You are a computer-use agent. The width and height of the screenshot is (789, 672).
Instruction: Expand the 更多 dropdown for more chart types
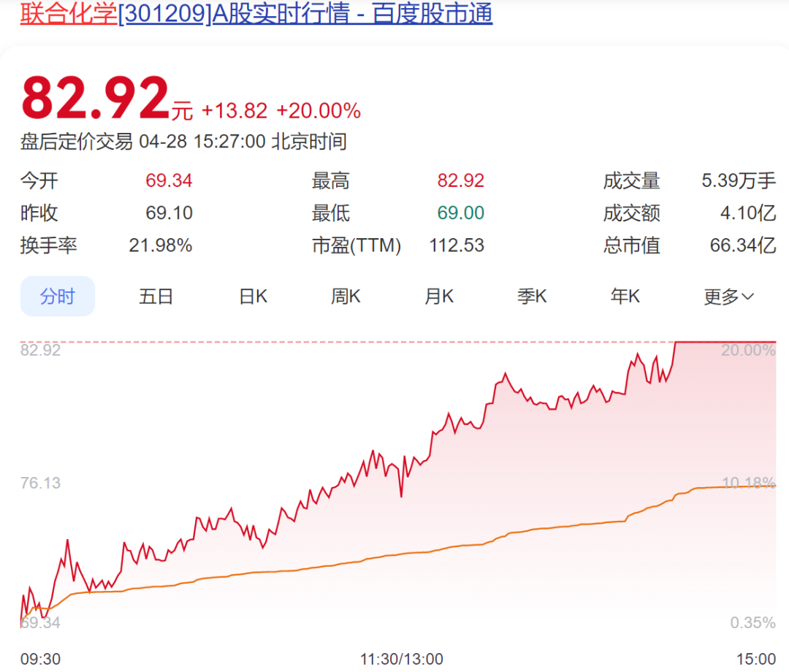point(728,297)
